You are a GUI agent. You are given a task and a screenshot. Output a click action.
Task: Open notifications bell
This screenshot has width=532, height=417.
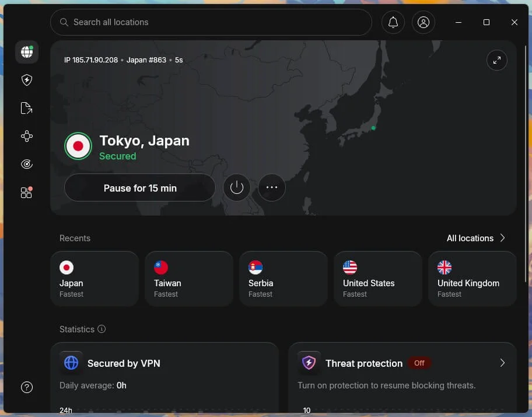tap(393, 22)
